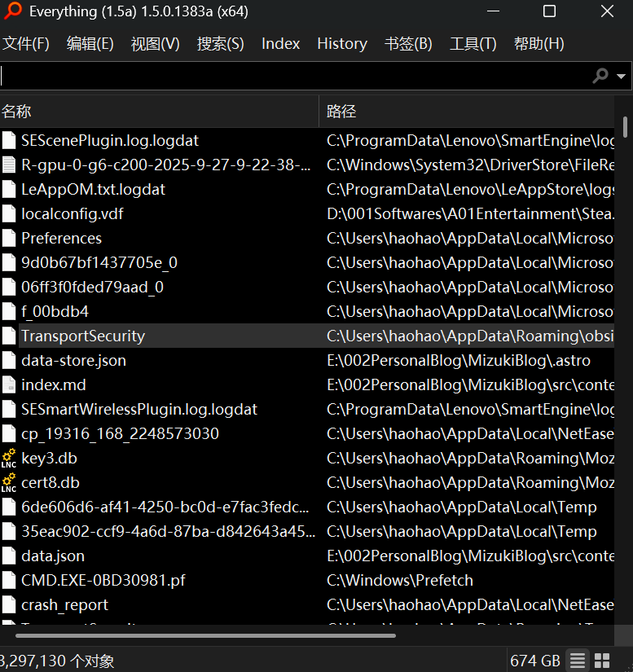The height and width of the screenshot is (672, 633).
Task: Click the E:\002PersonalBlog\MizukiBlog\.astro path cell
Action: click(459, 360)
